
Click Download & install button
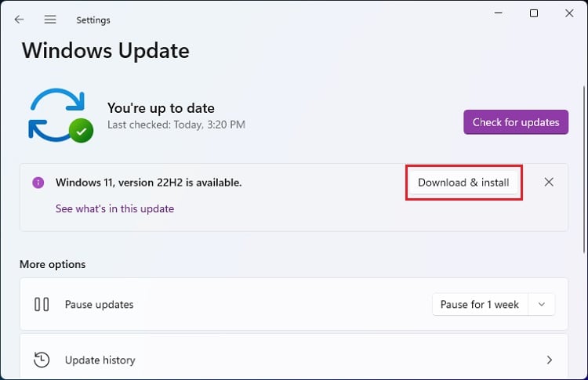click(463, 183)
